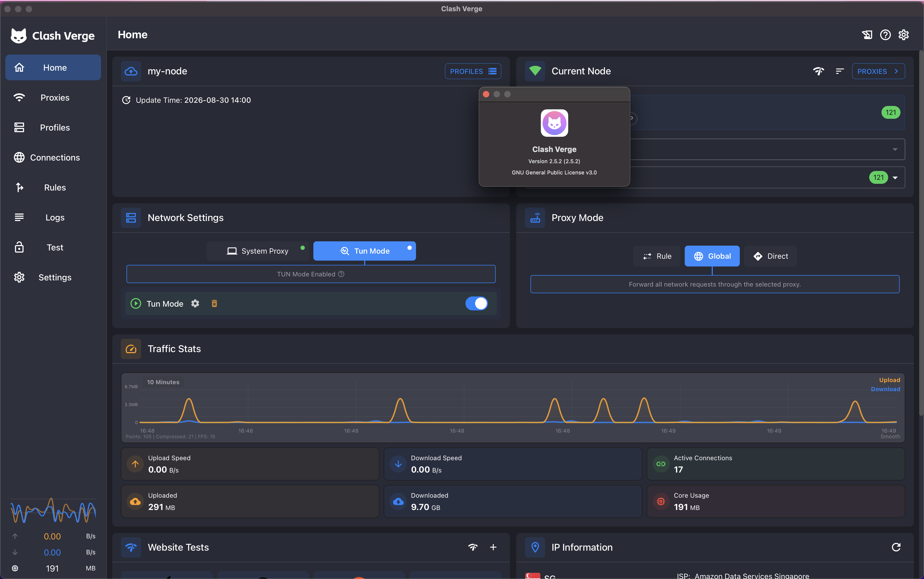
Task: Open Logs page from sidebar
Action: 53,217
